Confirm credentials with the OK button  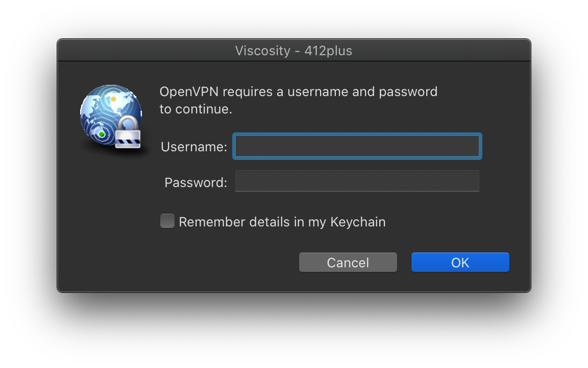(460, 262)
